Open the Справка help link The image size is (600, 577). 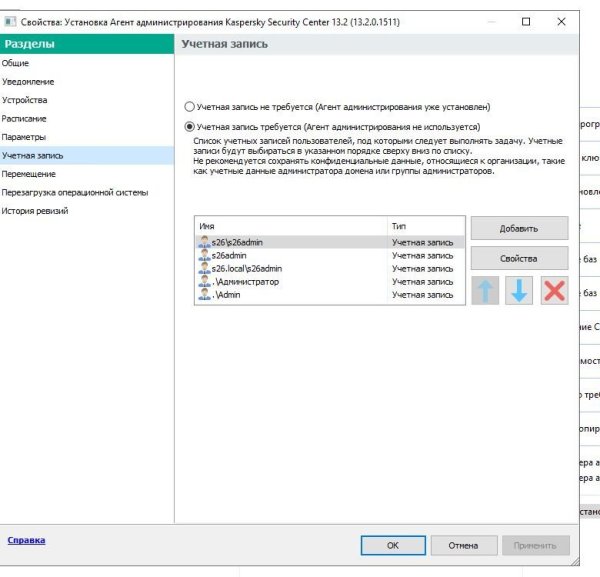tap(26, 540)
